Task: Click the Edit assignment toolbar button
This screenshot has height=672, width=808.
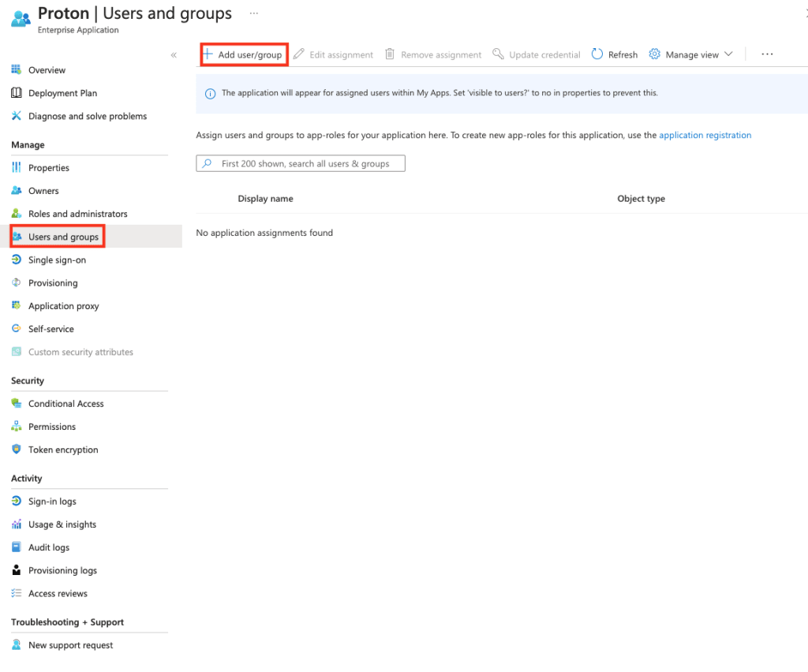Action: click(x=334, y=54)
